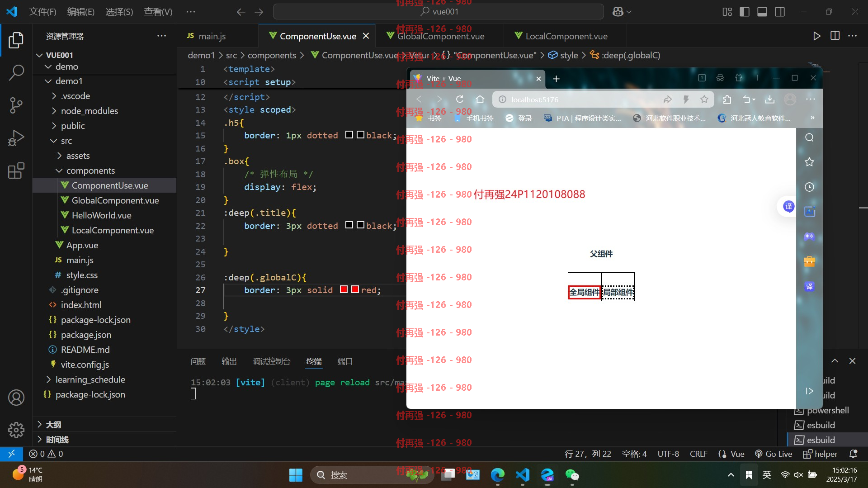Go back with the navigation arrow
868x488 pixels.
pos(241,12)
